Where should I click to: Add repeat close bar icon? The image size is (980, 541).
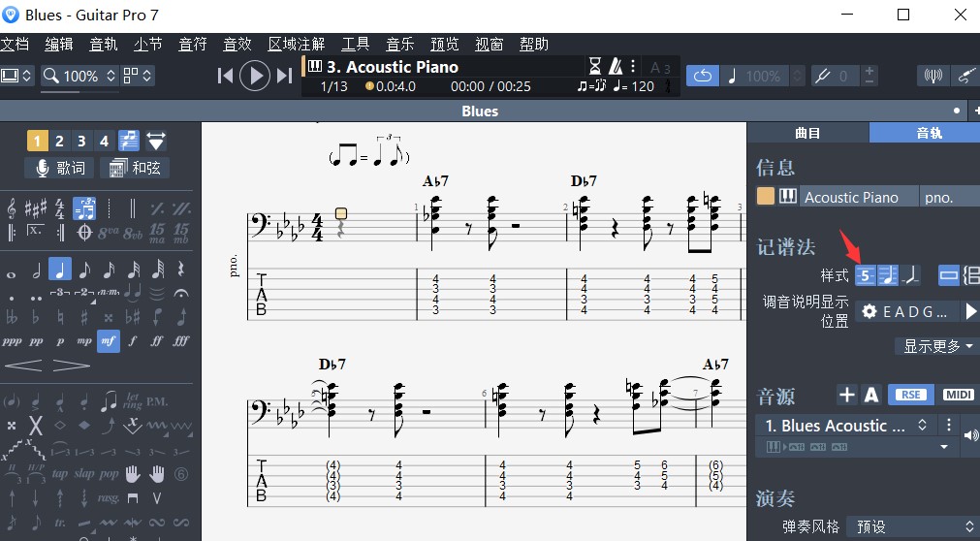[60, 232]
